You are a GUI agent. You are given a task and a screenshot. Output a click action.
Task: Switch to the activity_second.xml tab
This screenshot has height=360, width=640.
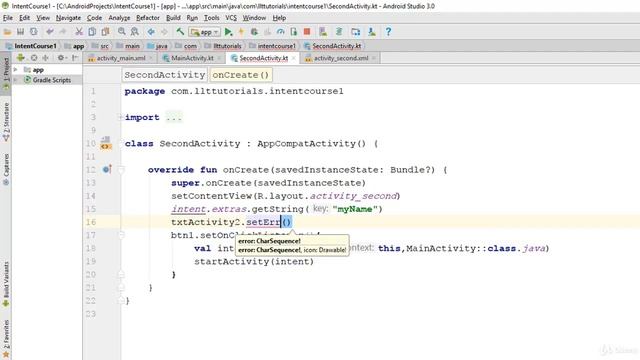coord(341,58)
